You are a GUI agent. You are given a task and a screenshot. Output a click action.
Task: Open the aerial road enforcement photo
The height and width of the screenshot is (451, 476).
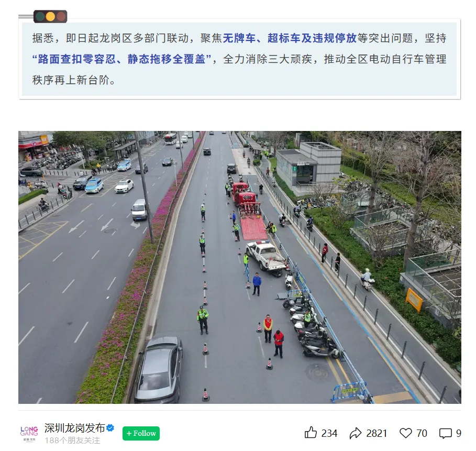240,267
